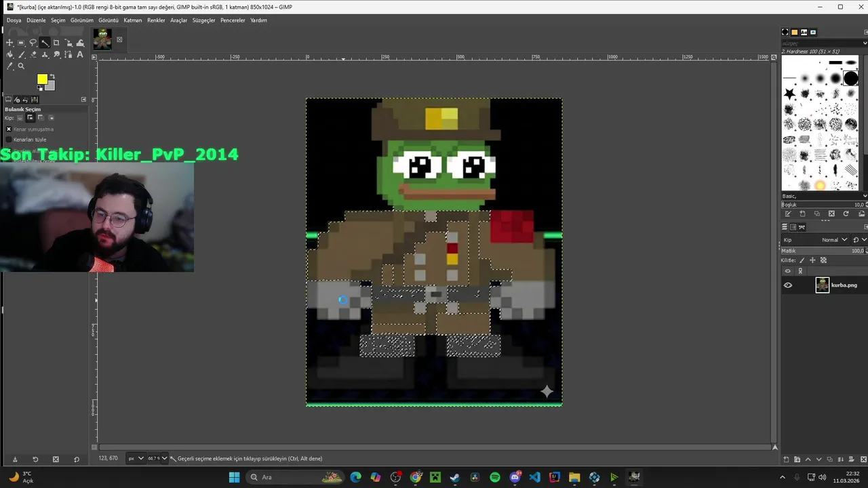Adjust the Matlık opacity slider
The width and height of the screenshot is (868, 488).
click(x=823, y=251)
